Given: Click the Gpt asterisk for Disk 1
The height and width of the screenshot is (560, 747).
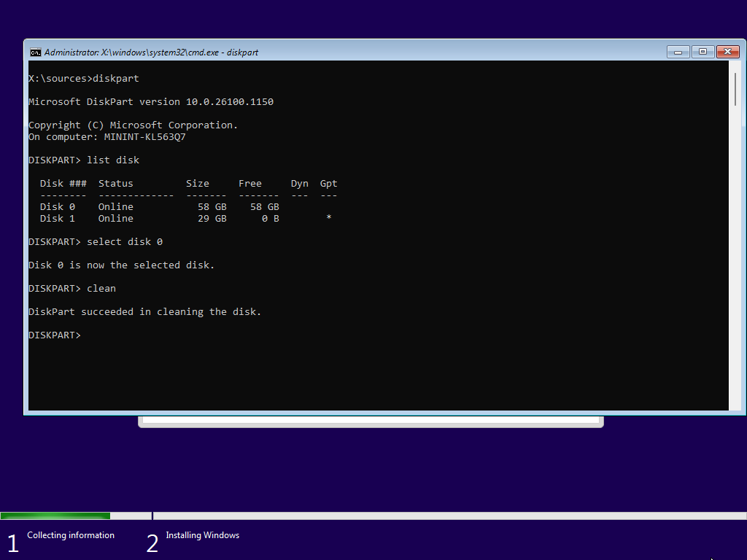Looking at the screenshot, I should click(329, 217).
